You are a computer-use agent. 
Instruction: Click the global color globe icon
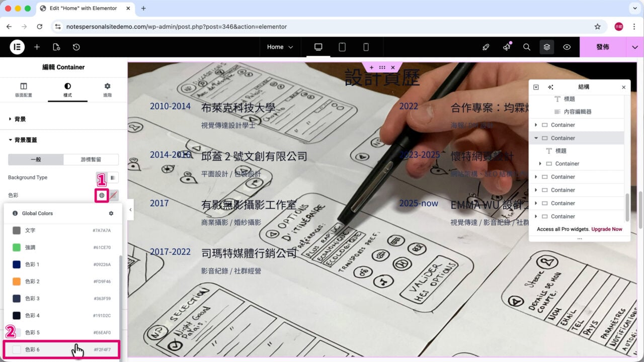click(x=102, y=195)
